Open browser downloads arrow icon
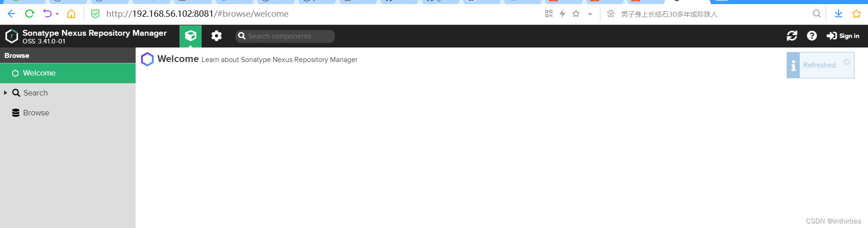The width and height of the screenshot is (868, 228). [x=839, y=14]
